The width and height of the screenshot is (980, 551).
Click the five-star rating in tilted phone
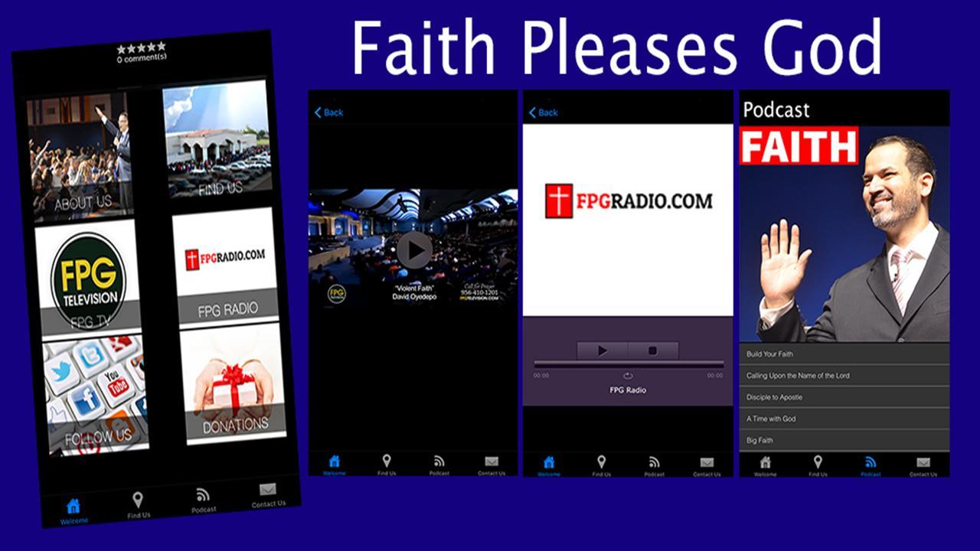coord(141,47)
